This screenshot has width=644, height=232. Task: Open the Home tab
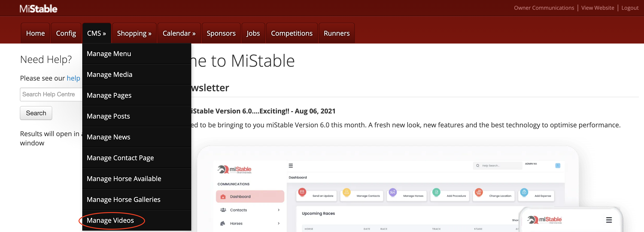coord(35,33)
